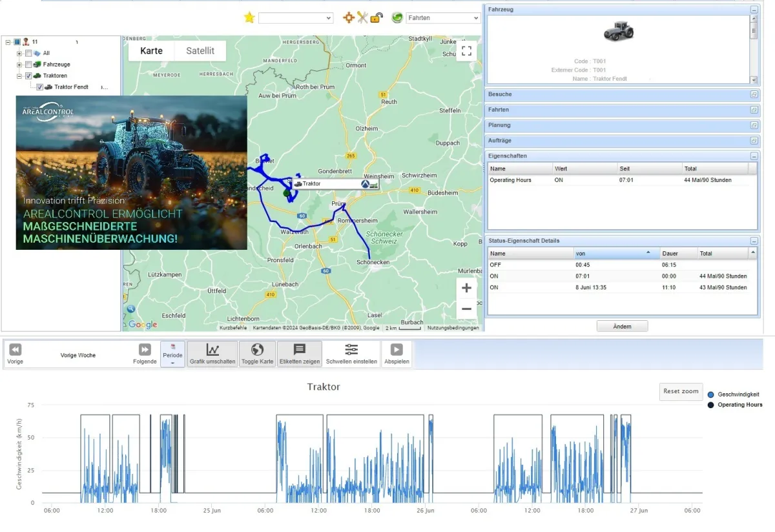Viewport: 775px width, 532px height.
Task: Click the Ändern button
Action: tap(621, 326)
